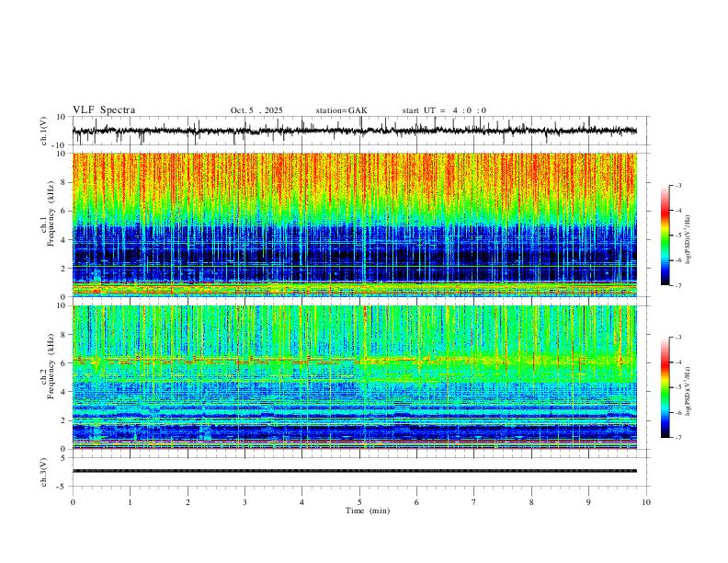Click the "Time (min)" axis label
728x563 pixels.
click(x=368, y=511)
